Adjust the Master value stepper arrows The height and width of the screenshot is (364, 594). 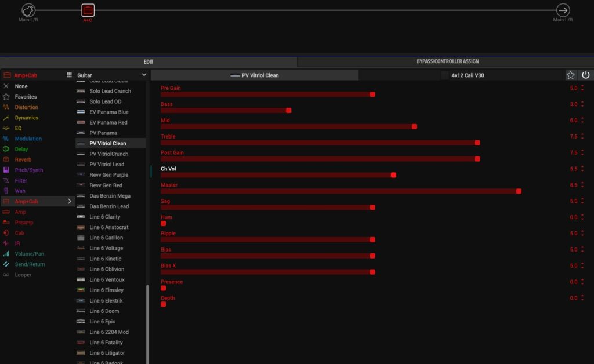click(x=582, y=185)
